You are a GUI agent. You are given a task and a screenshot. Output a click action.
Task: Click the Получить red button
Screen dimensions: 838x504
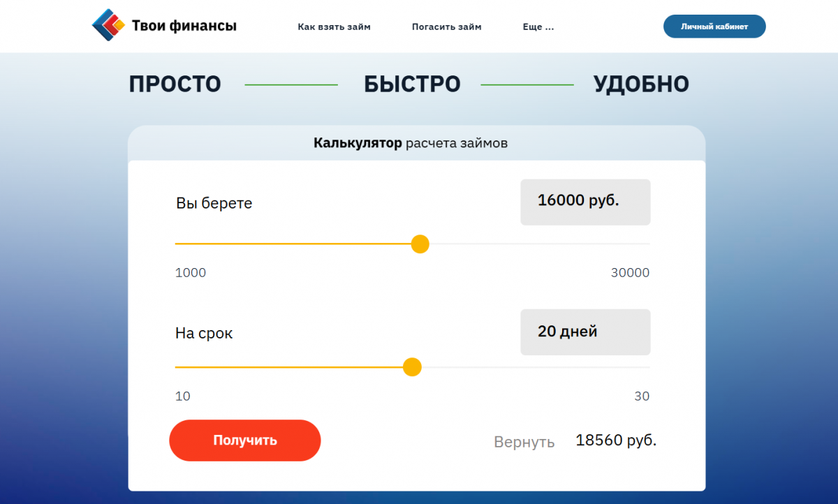point(245,440)
